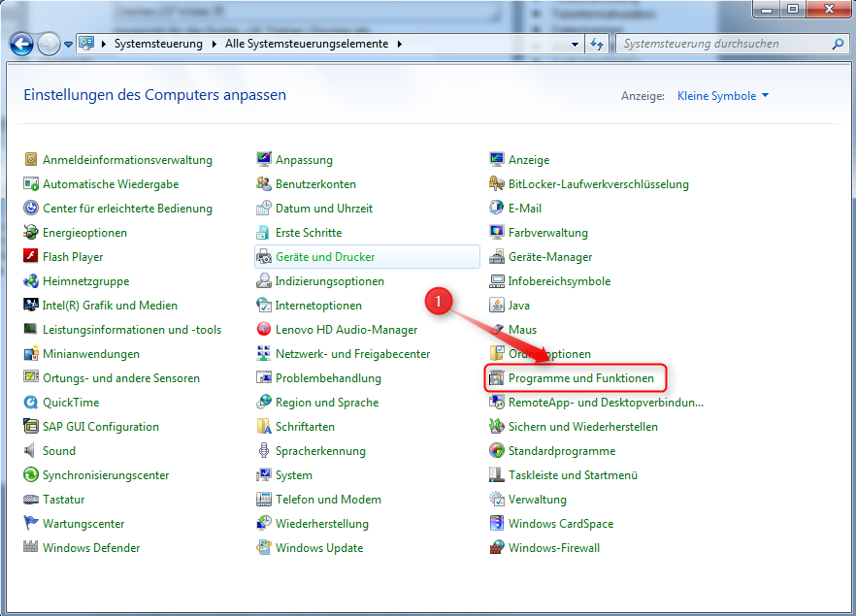The image size is (856, 616).
Task: Open Geräte und Drucker
Action: click(x=314, y=256)
